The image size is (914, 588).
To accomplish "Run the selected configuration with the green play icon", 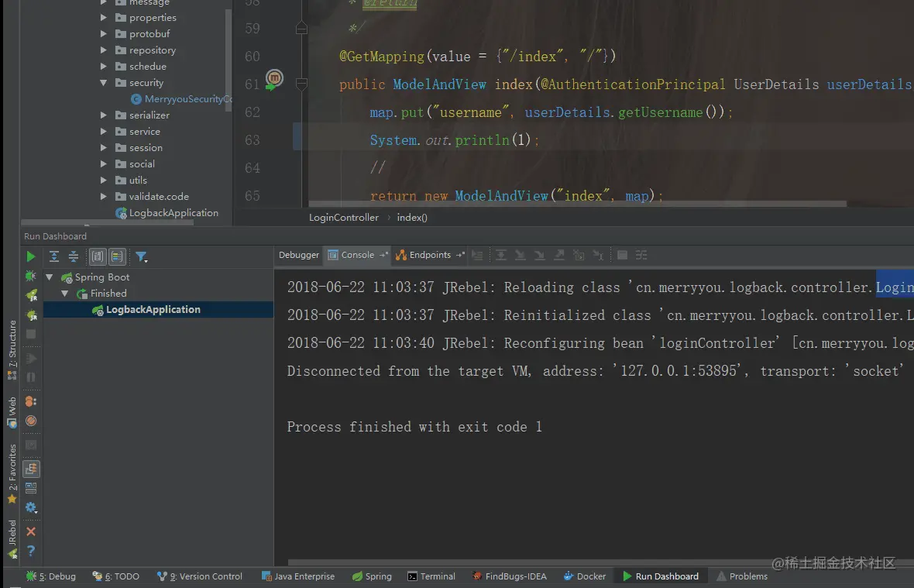I will click(31, 256).
